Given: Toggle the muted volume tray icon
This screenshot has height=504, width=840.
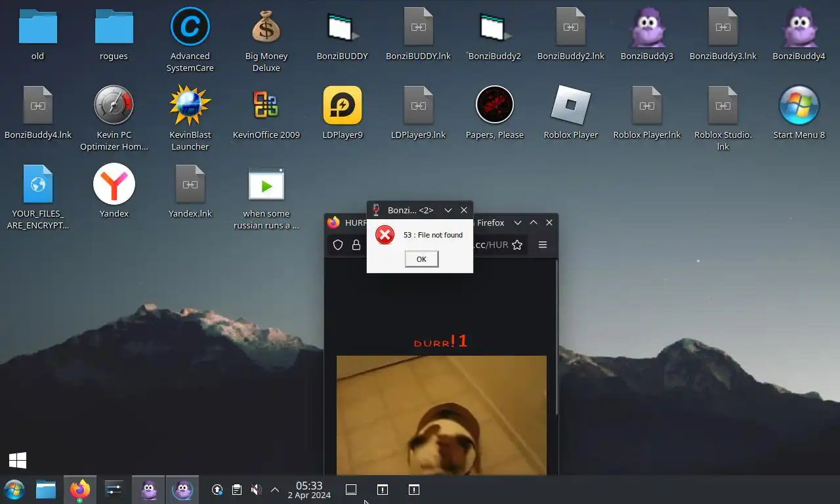Looking at the screenshot, I should 257,490.
